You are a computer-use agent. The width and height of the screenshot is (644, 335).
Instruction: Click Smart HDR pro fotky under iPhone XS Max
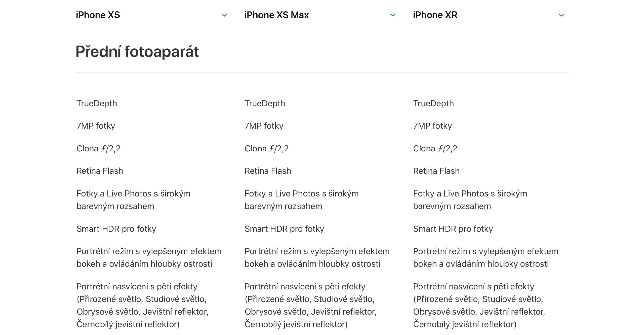[284, 229]
